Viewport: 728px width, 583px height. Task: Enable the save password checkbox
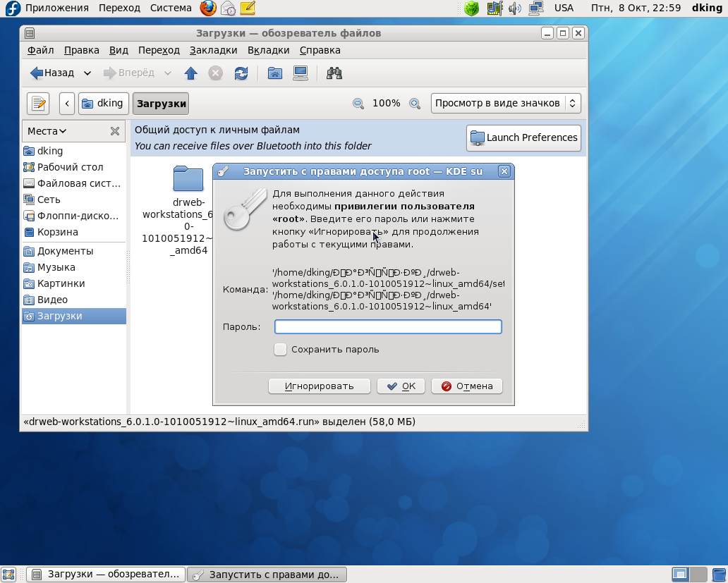pos(280,349)
